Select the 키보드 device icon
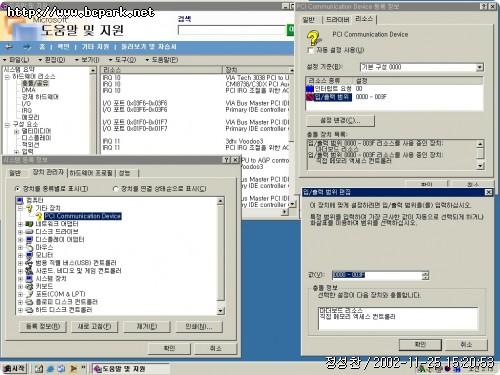500x375 pixels. 29,286
